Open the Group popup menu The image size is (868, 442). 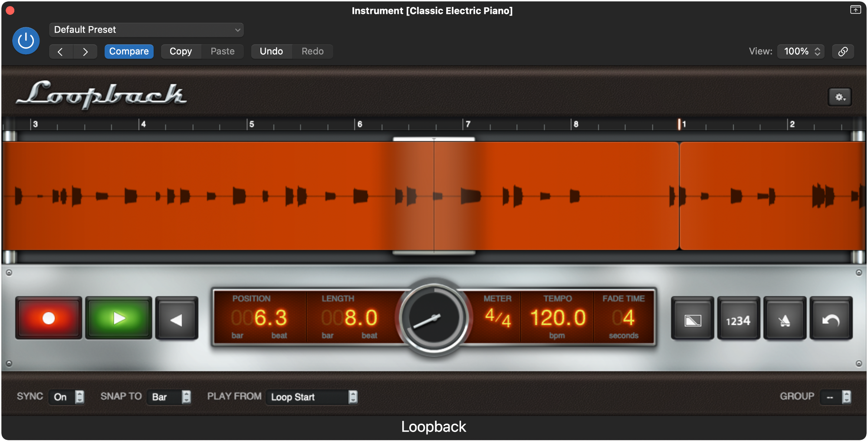[836, 397]
